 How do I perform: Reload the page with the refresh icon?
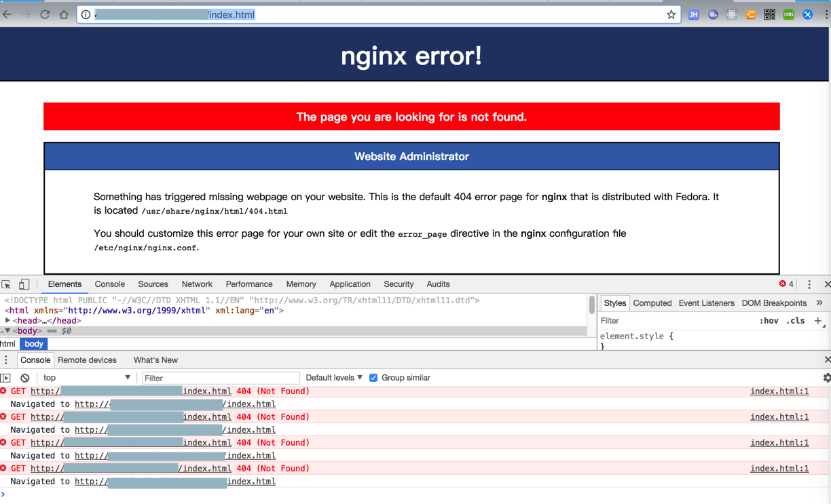tap(45, 14)
